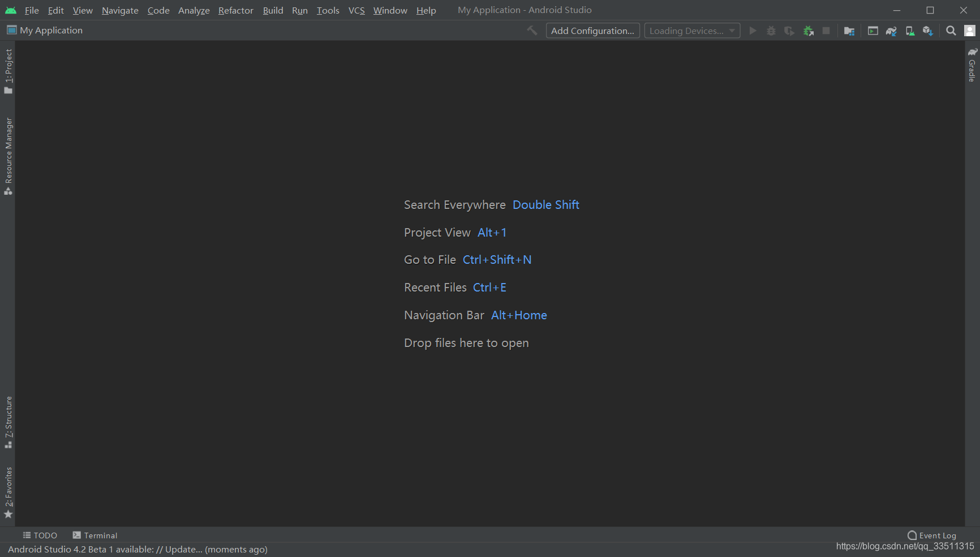Click 'Search Everywhere' hint text
Screen dimensions: 980x557
pyautogui.click(x=455, y=205)
